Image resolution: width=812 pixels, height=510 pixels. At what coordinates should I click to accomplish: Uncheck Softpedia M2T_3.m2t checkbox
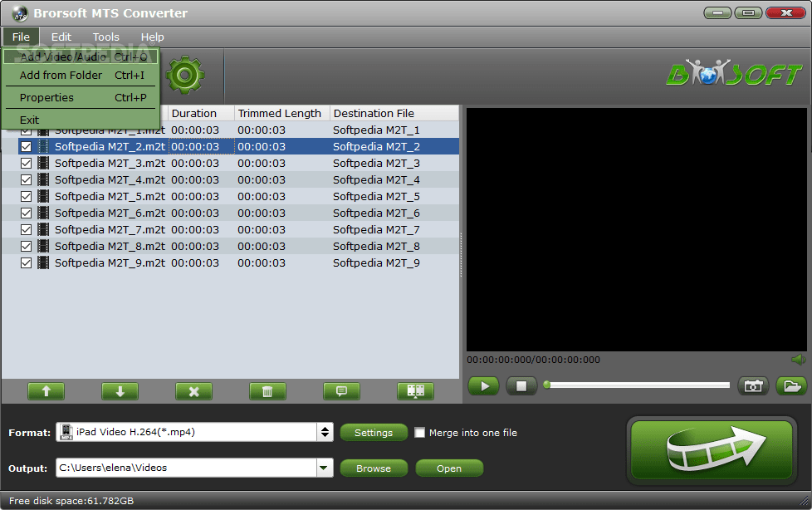[x=26, y=164]
